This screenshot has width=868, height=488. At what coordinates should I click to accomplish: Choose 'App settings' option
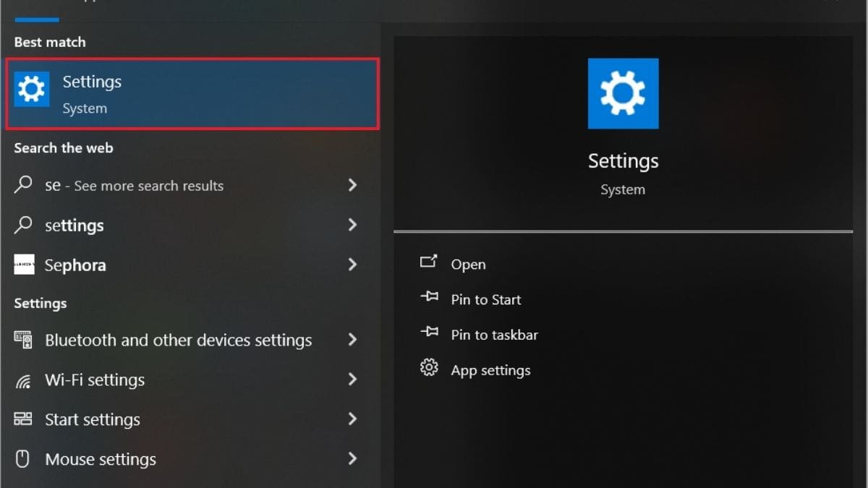pyautogui.click(x=491, y=370)
